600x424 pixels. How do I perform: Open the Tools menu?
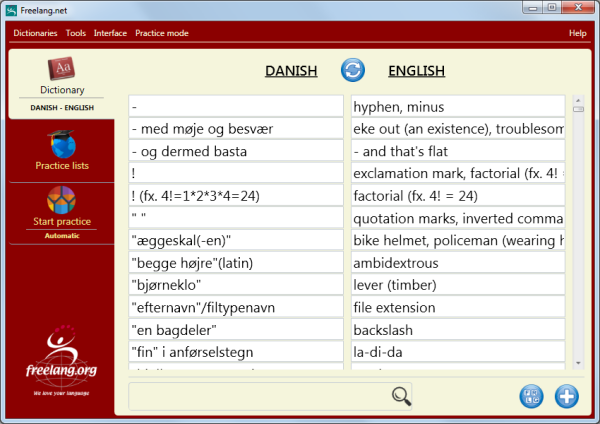tap(76, 33)
